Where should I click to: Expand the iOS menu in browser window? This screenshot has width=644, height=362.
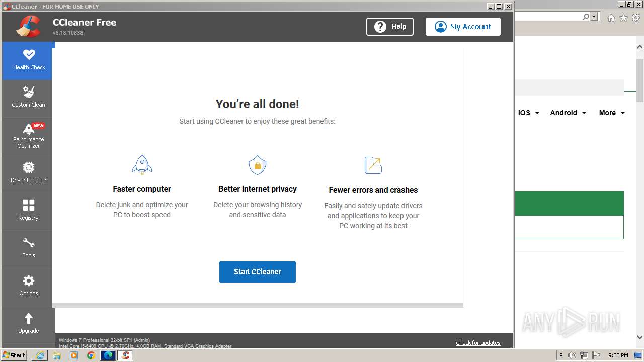[x=529, y=113]
